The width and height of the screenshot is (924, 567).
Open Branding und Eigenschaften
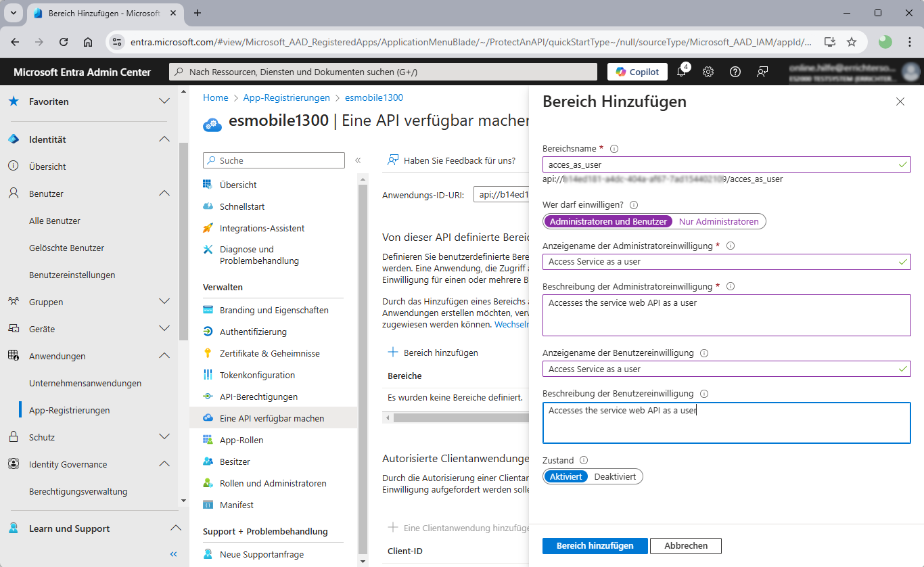click(274, 310)
